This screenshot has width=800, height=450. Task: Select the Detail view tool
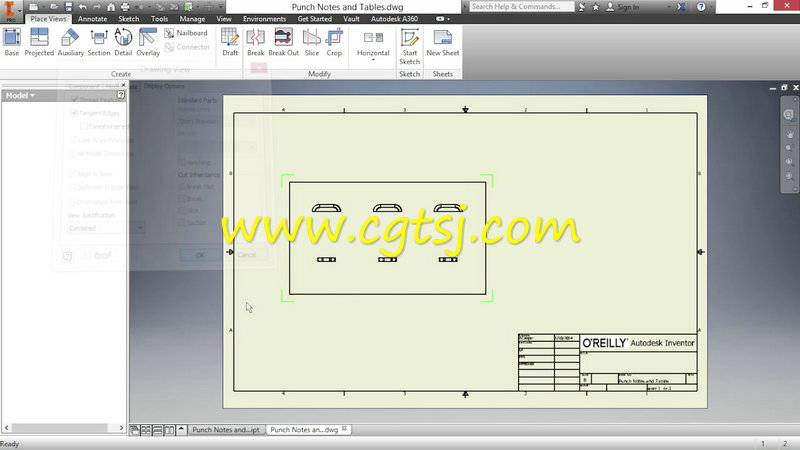123,42
